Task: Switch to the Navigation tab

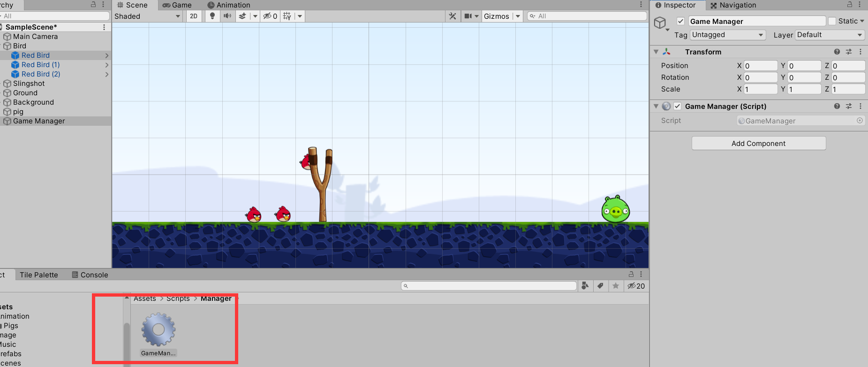Action: click(x=733, y=5)
